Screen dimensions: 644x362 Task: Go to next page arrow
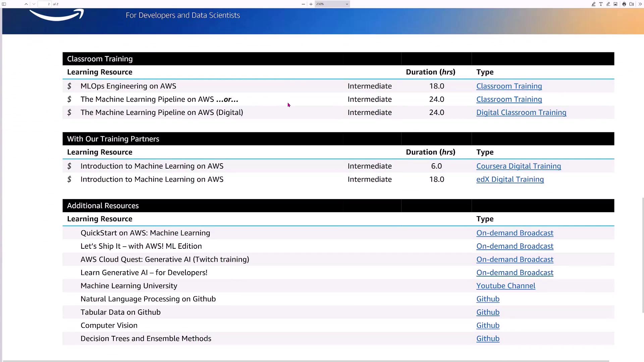34,4
